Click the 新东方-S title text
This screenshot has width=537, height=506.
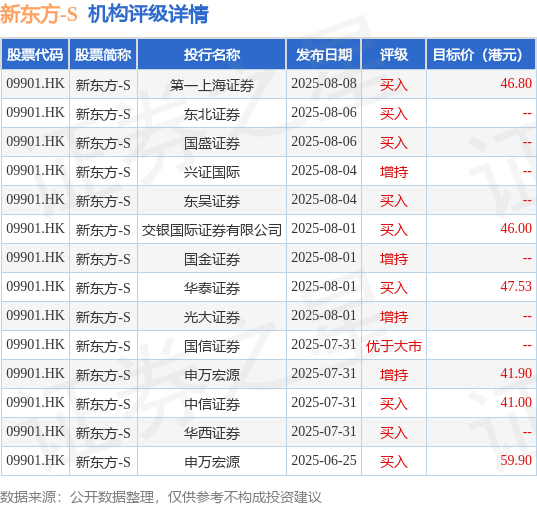pyautogui.click(x=39, y=14)
